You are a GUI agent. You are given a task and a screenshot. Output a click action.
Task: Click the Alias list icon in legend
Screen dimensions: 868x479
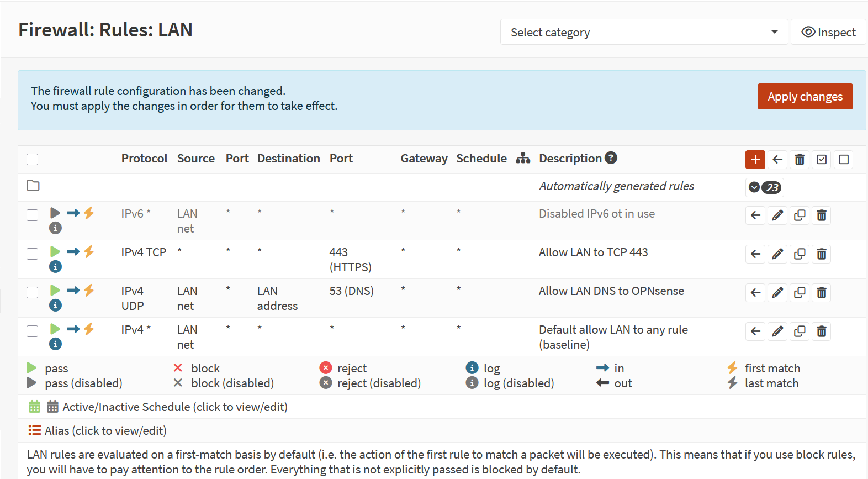35,430
